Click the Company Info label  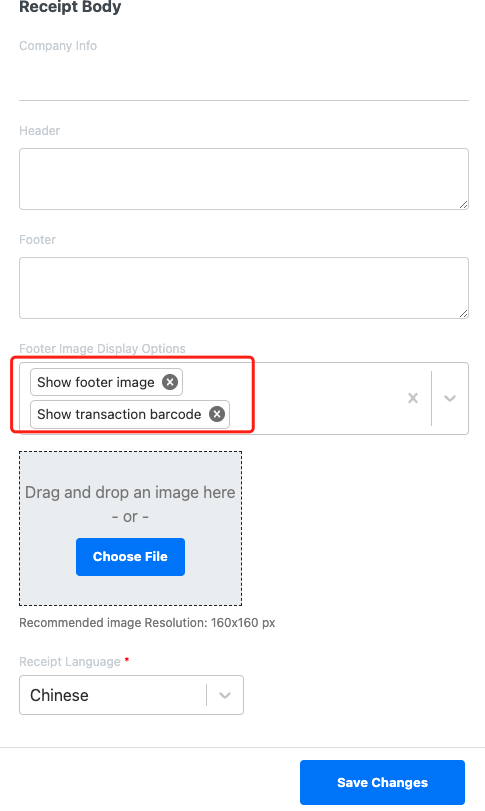[58, 46]
